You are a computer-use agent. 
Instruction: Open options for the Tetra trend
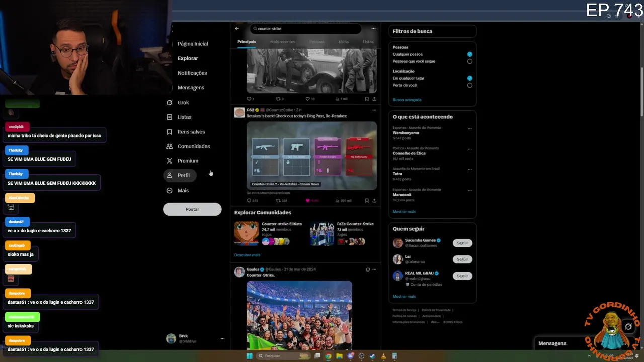pos(470,170)
